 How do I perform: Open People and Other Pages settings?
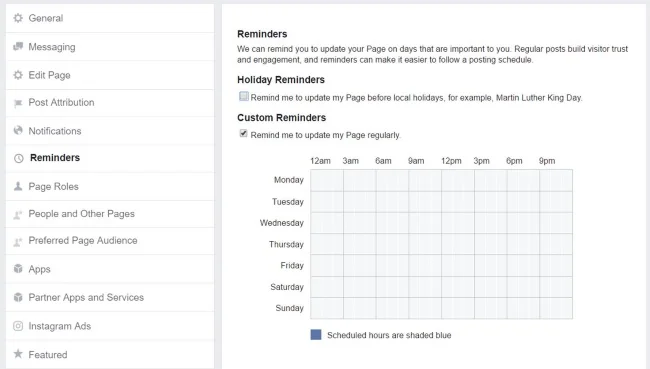110,214
